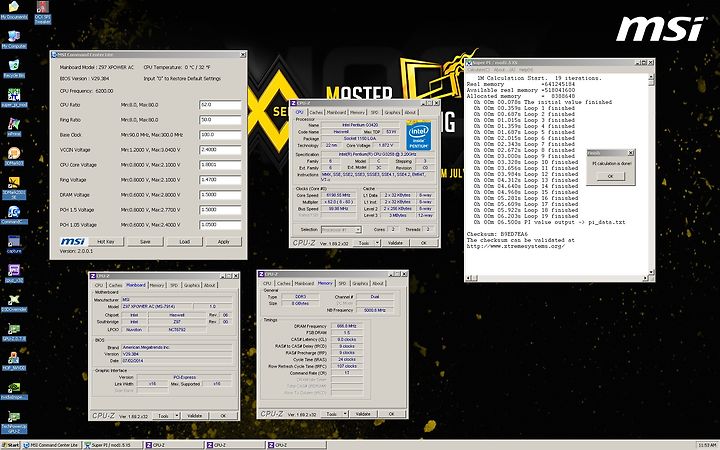This screenshot has height=450, width=720.
Task: Click OK in the PI calculation done dialog
Action: pos(610,176)
